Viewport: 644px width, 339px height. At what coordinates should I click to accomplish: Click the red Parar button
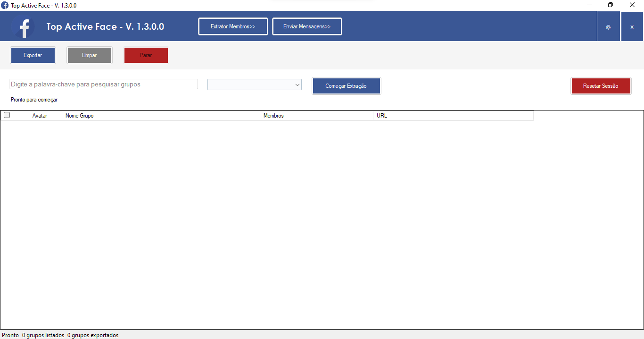pos(146,55)
